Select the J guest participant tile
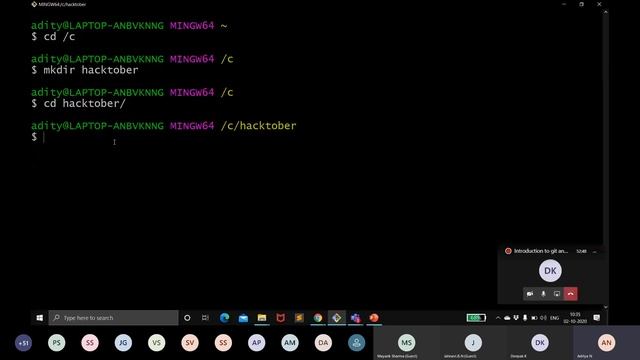Screen dimensions: 640x360 click(473, 343)
